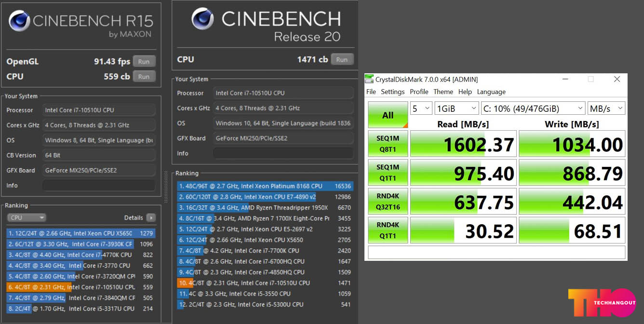
Task: Select the Core i5-3317U ranking row
Action: [x=81, y=309]
